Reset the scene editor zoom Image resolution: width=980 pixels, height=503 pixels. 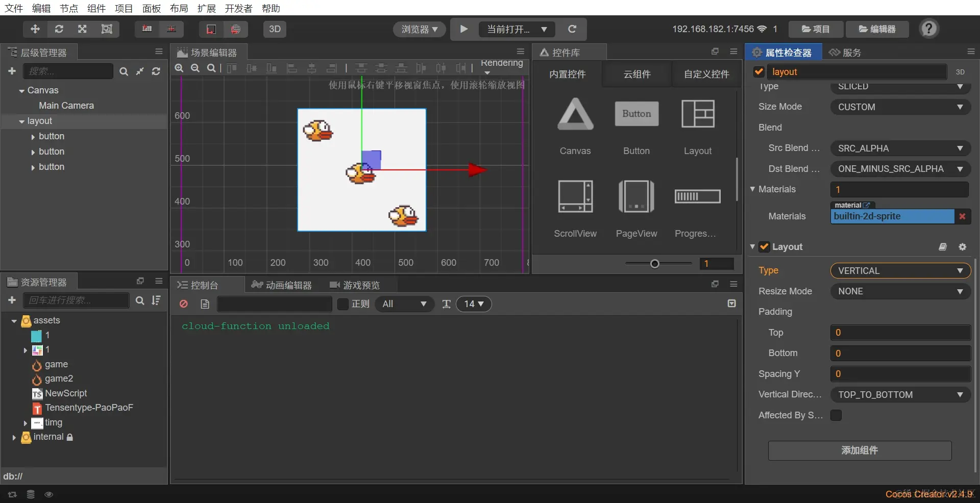point(211,68)
